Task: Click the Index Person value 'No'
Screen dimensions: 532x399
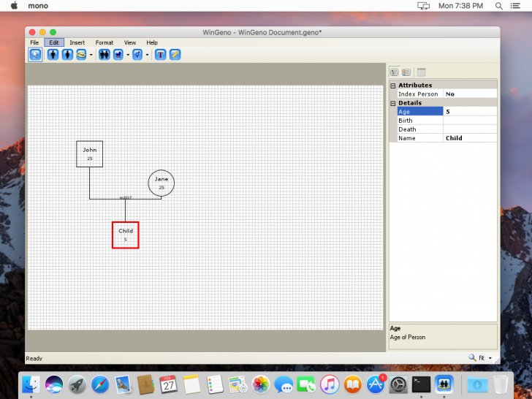Action: 450,94
